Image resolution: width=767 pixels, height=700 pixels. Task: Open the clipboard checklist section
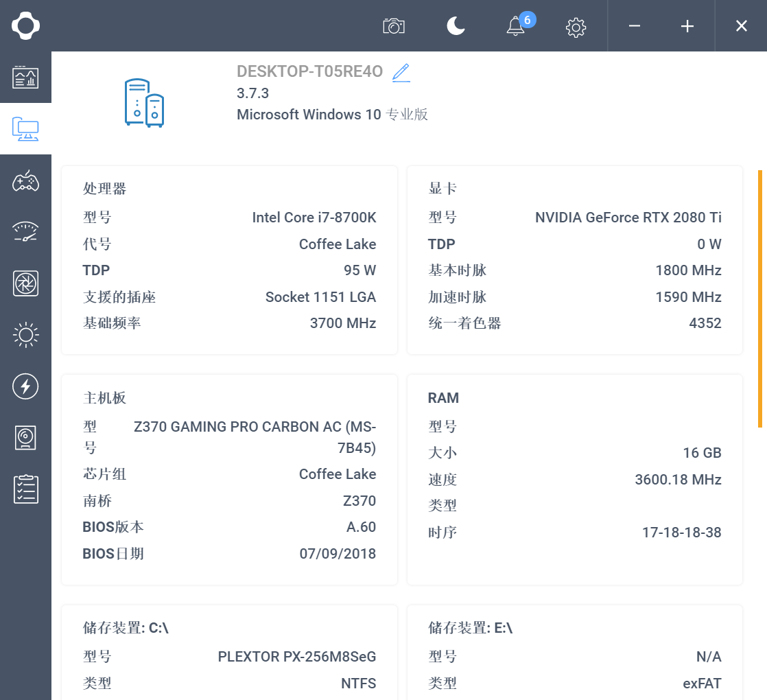pyautogui.click(x=25, y=489)
